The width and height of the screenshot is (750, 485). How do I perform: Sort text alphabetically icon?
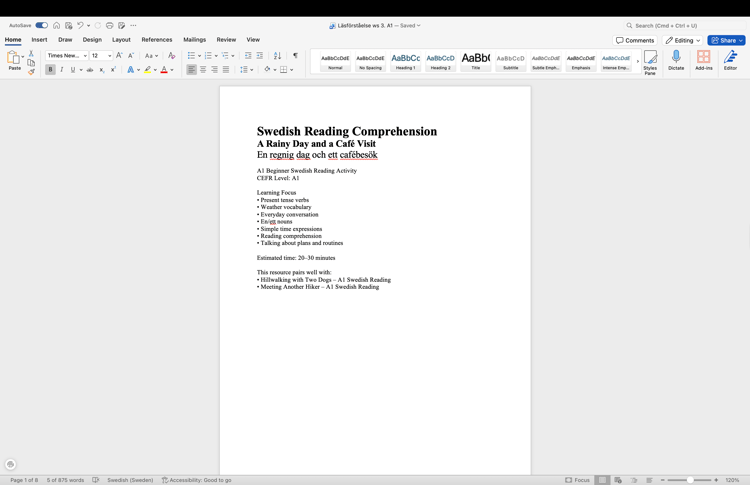pyautogui.click(x=277, y=55)
